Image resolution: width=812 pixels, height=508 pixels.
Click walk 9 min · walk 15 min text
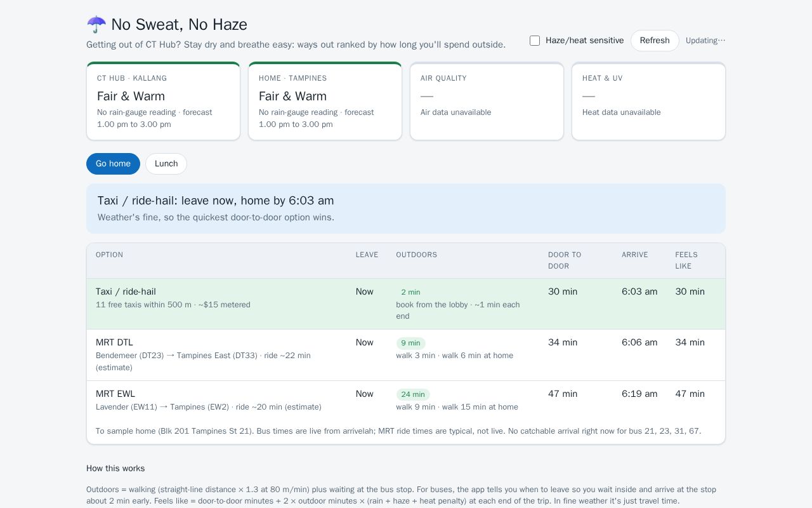457,407
